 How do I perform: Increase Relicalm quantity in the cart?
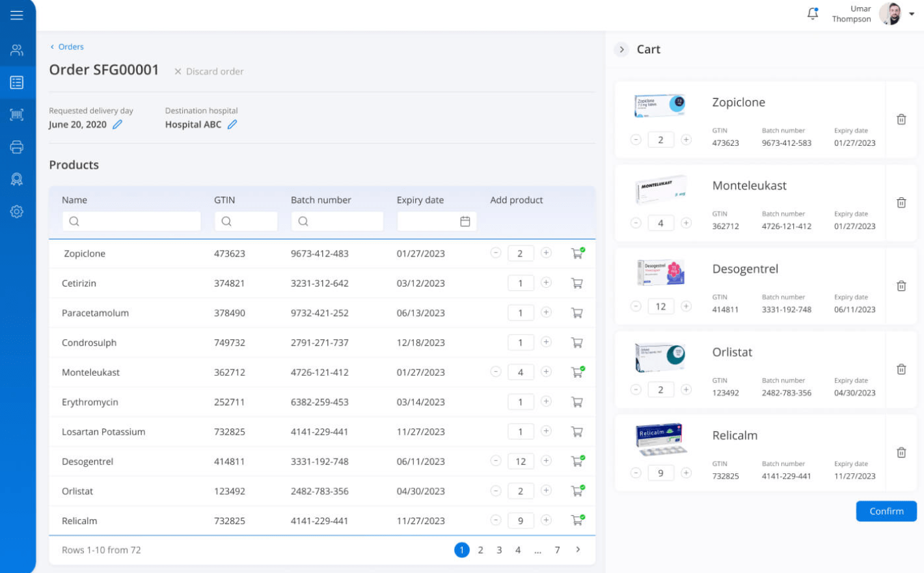pos(687,473)
